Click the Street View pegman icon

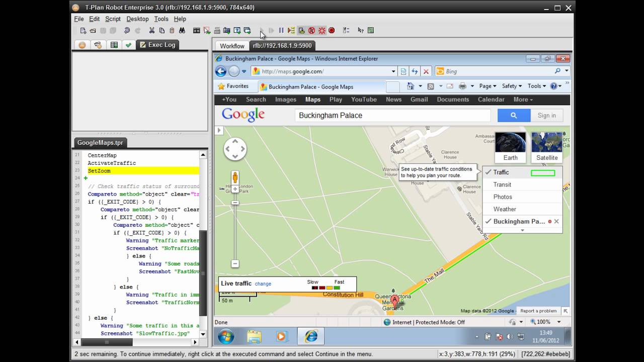235,177
